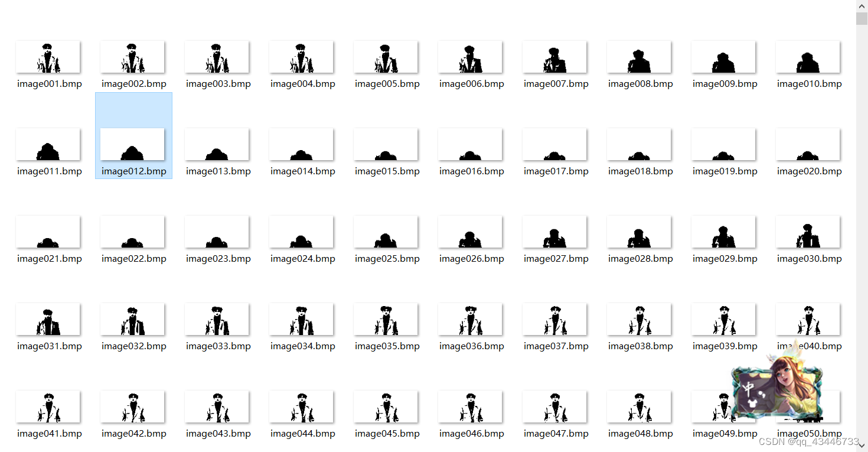The image size is (868, 452).
Task: Click the image003.bmp file thumbnail
Action: [x=217, y=57]
